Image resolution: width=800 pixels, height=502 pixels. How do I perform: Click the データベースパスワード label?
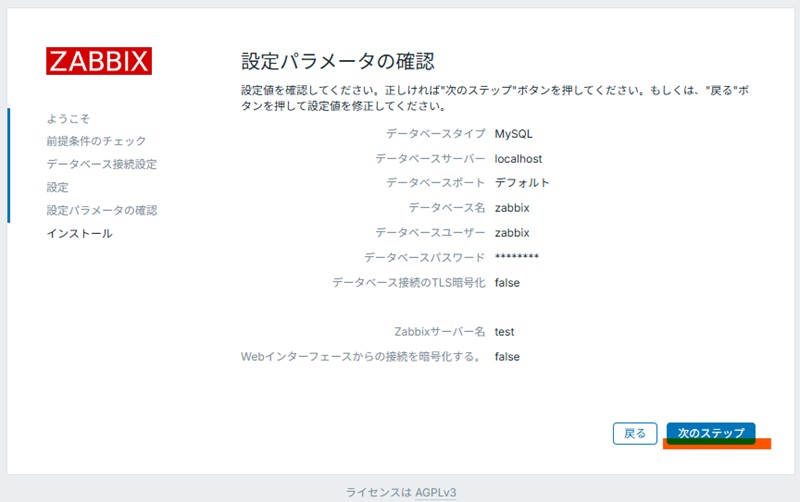point(424,258)
